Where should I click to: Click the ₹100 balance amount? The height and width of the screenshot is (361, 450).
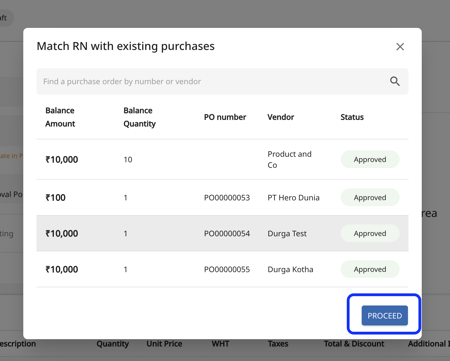55,198
